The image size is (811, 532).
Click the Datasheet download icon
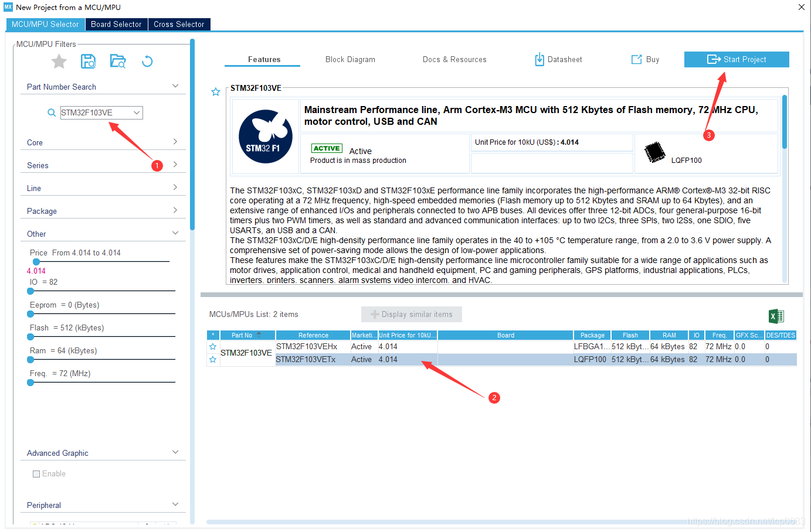[x=539, y=59]
